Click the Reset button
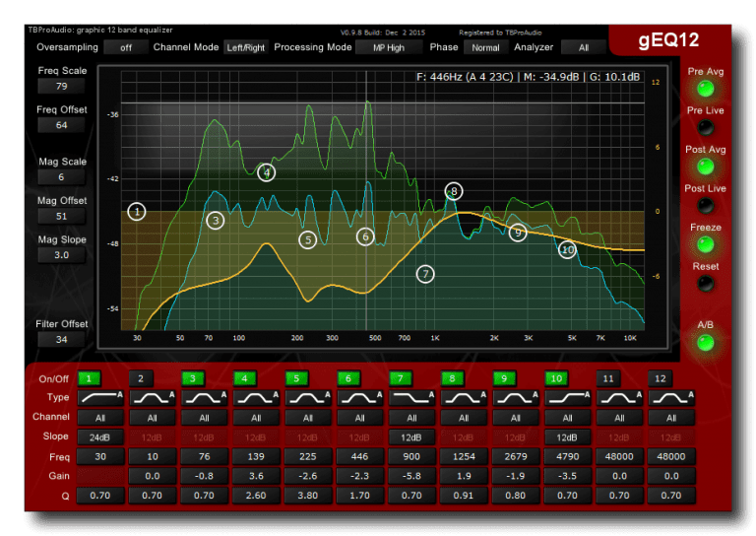Viewport: 756px width, 536px height. 706,284
